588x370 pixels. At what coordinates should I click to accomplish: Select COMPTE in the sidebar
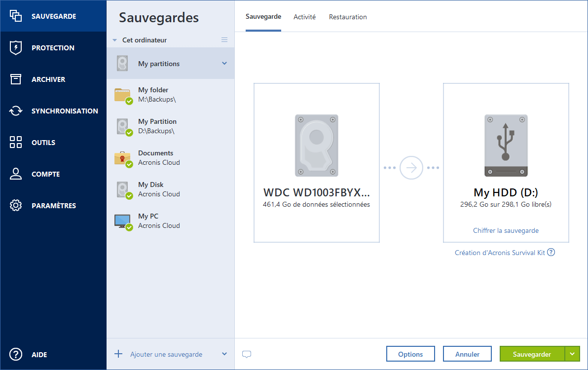point(53,174)
